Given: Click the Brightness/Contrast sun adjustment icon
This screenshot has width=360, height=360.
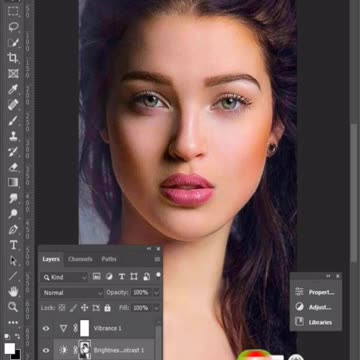Looking at the screenshot, I should tap(63, 350).
